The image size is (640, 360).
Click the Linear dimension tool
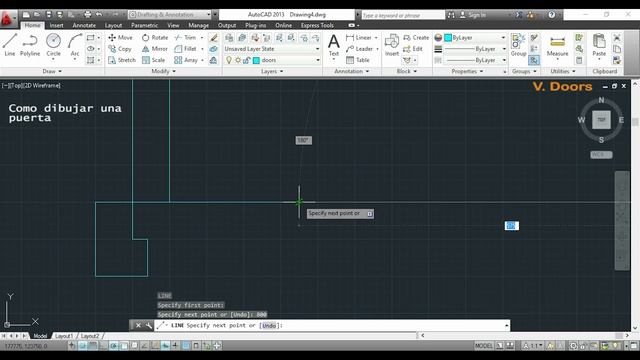(x=359, y=38)
